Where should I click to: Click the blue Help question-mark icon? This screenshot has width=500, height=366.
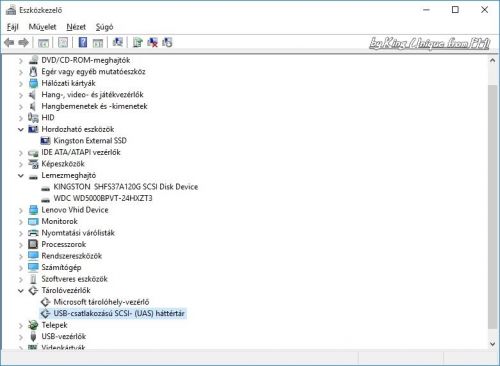pyautogui.click(x=83, y=42)
